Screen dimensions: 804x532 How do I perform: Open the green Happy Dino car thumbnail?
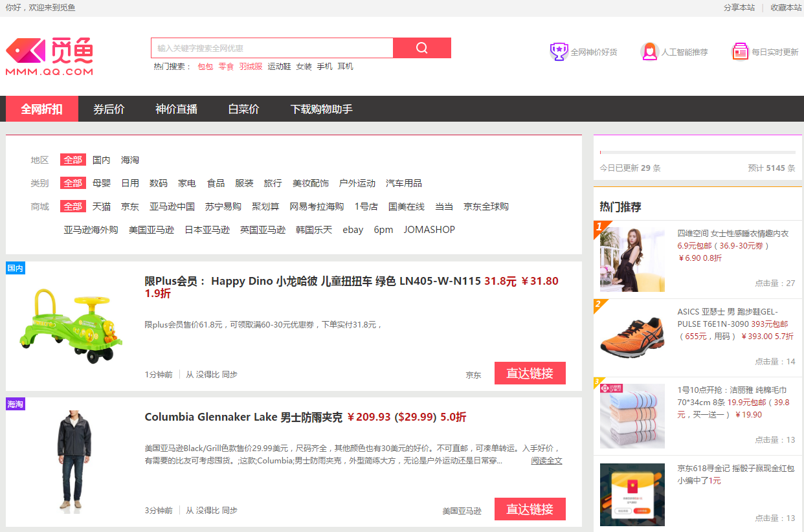pyautogui.click(x=71, y=326)
